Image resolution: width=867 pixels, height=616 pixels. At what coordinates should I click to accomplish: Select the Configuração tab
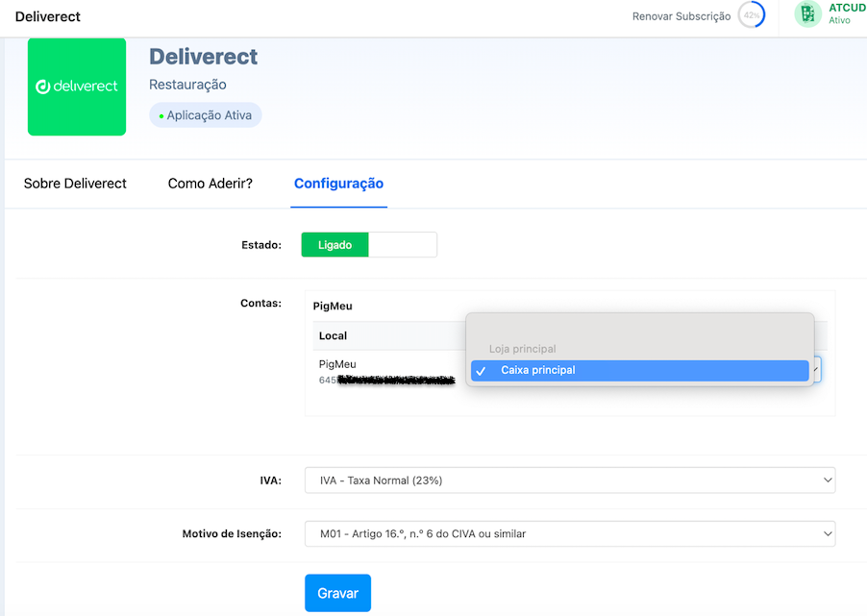click(x=338, y=184)
